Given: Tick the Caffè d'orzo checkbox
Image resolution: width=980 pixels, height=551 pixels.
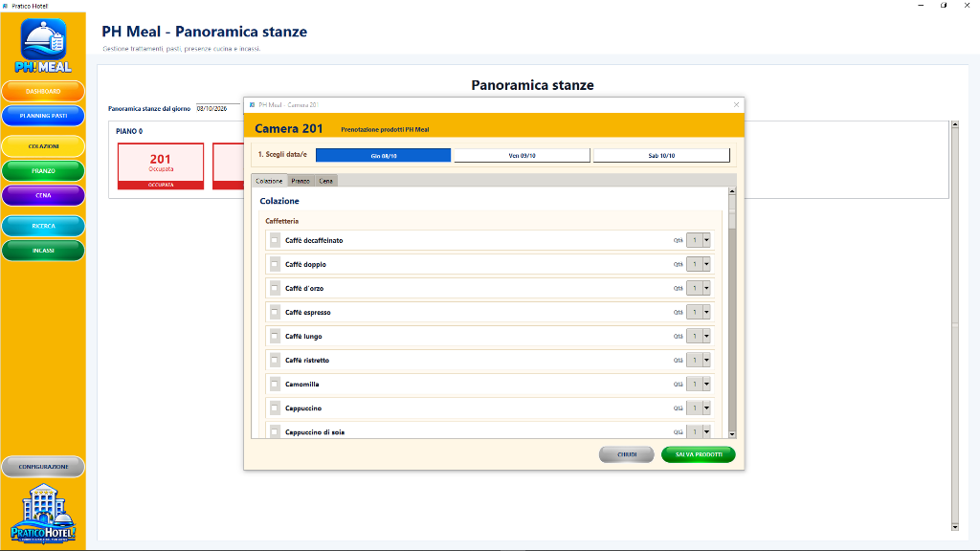Looking at the screenshot, I should [x=275, y=289].
